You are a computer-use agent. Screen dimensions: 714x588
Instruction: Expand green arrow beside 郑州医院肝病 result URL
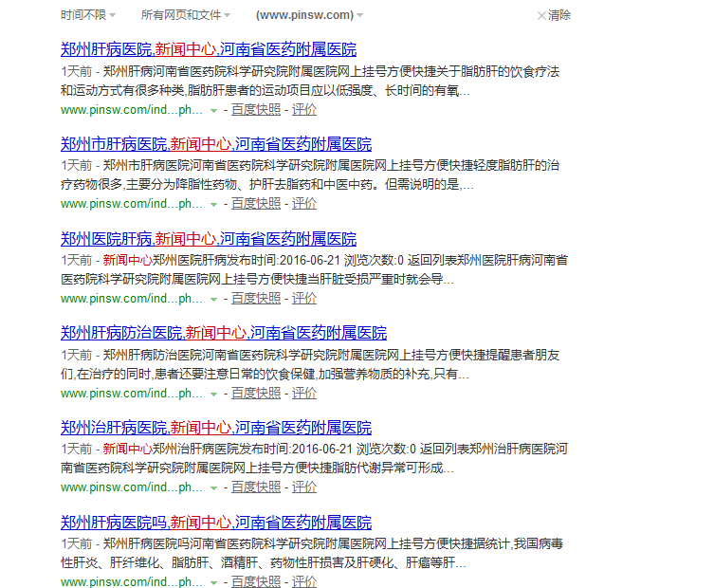pyautogui.click(x=213, y=300)
